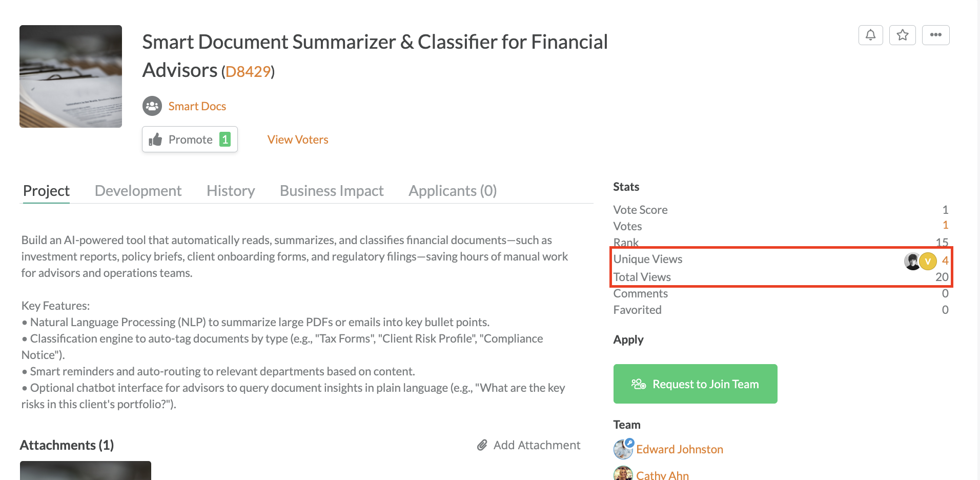The image size is (980, 480).
Task: Favorite the project with the star icon
Action: pos(902,35)
